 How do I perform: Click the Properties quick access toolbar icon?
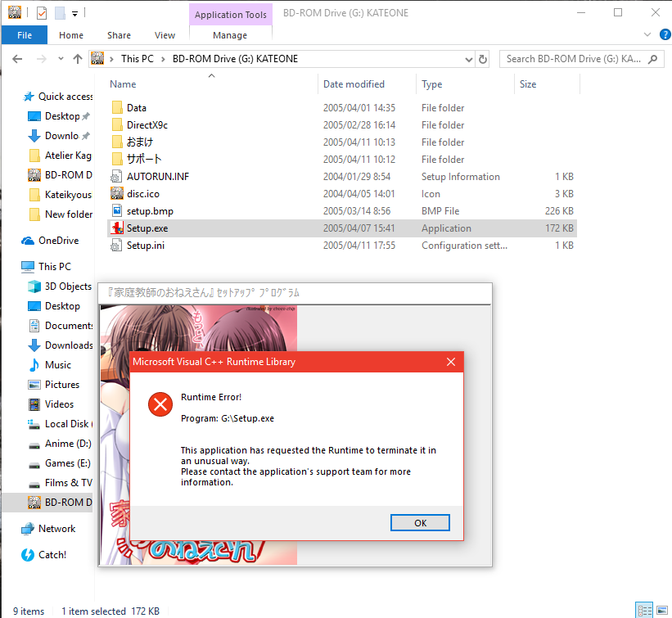coord(42,13)
